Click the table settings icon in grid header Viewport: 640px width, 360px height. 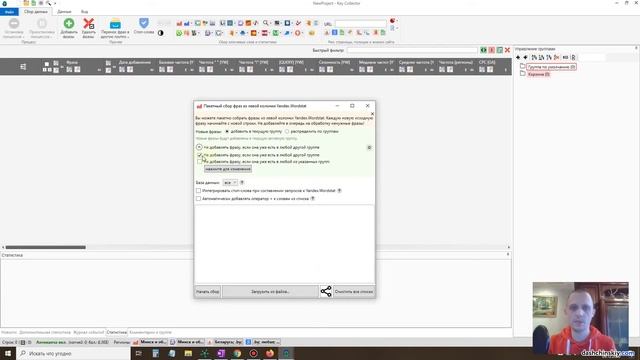click(23, 67)
